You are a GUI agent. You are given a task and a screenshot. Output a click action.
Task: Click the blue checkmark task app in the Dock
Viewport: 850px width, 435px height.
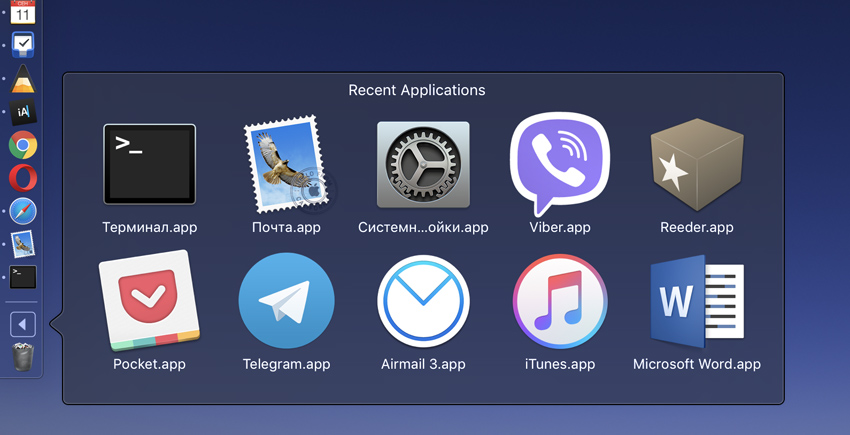[23, 45]
